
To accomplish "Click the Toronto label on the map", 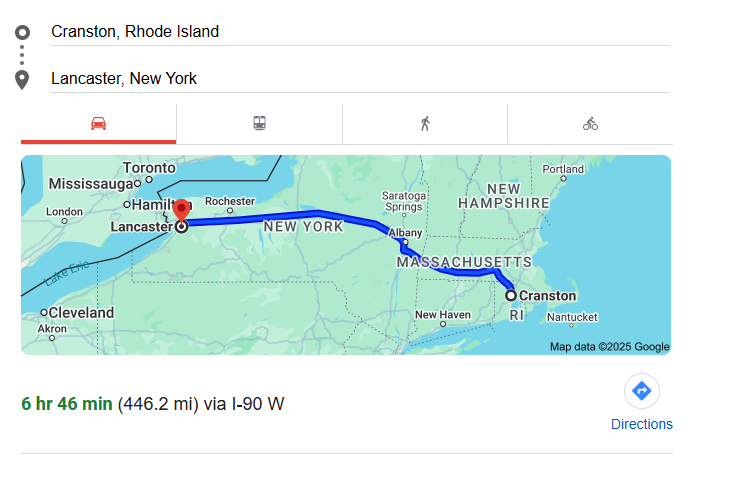I will point(148,168).
